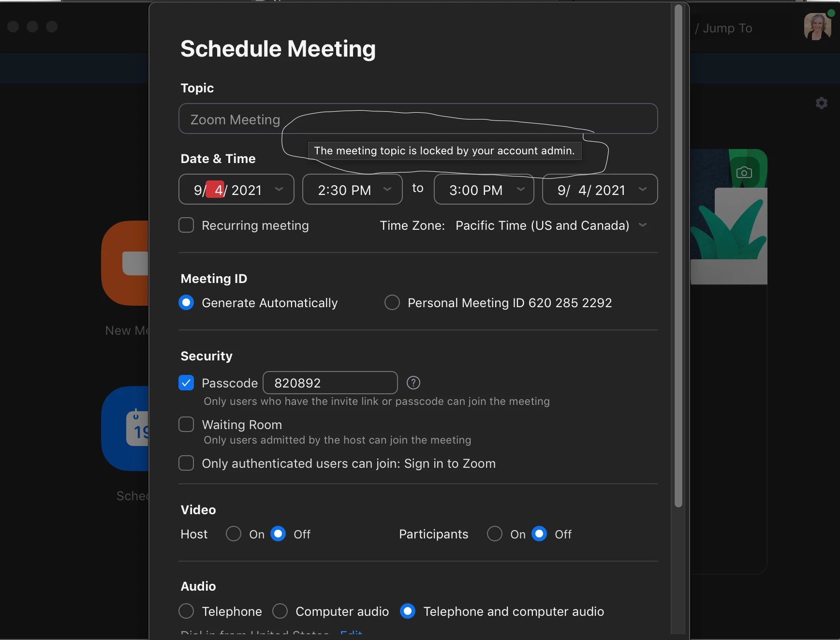This screenshot has height=640, width=840.
Task: Uncheck the Passcode checkbox
Action: click(186, 383)
